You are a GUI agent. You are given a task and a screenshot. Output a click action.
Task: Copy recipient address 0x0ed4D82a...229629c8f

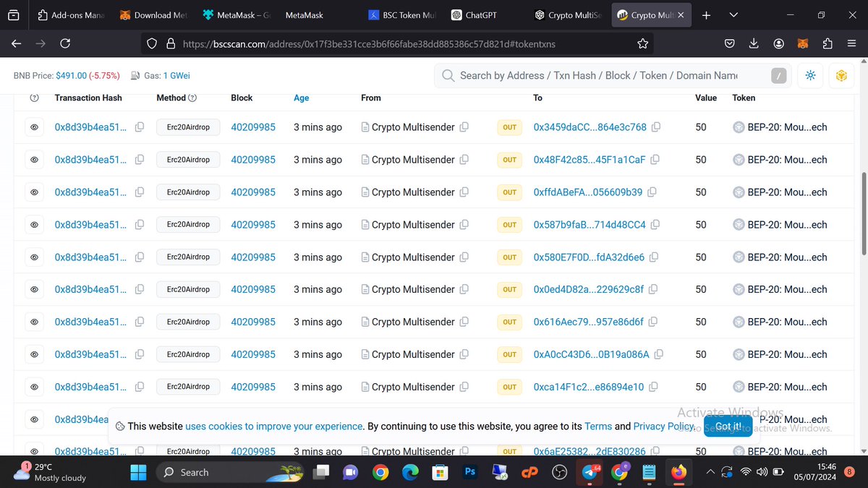pos(652,289)
